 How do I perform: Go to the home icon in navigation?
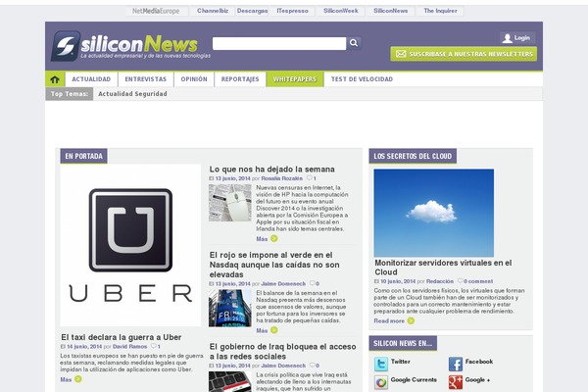(55, 79)
